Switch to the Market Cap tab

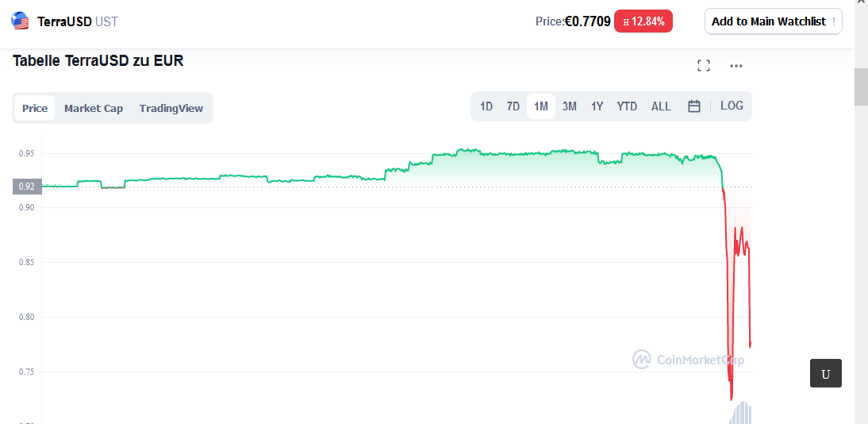pos(94,108)
